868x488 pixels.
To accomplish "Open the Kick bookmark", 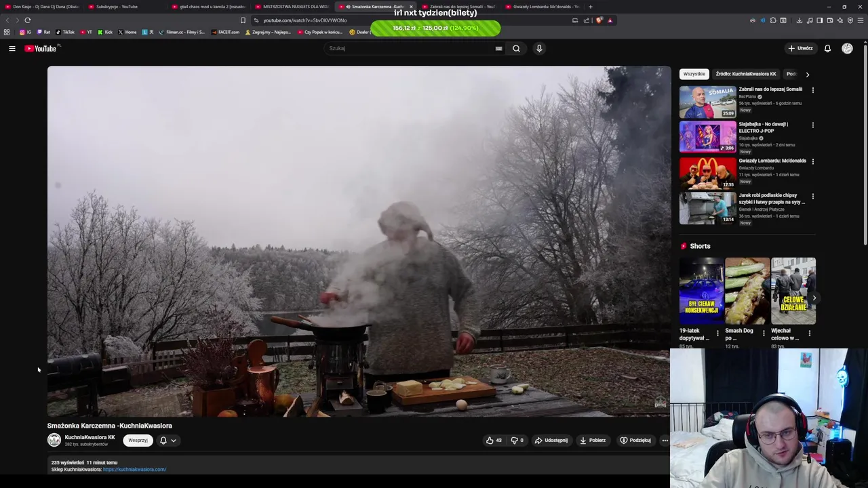I will [x=105, y=32].
